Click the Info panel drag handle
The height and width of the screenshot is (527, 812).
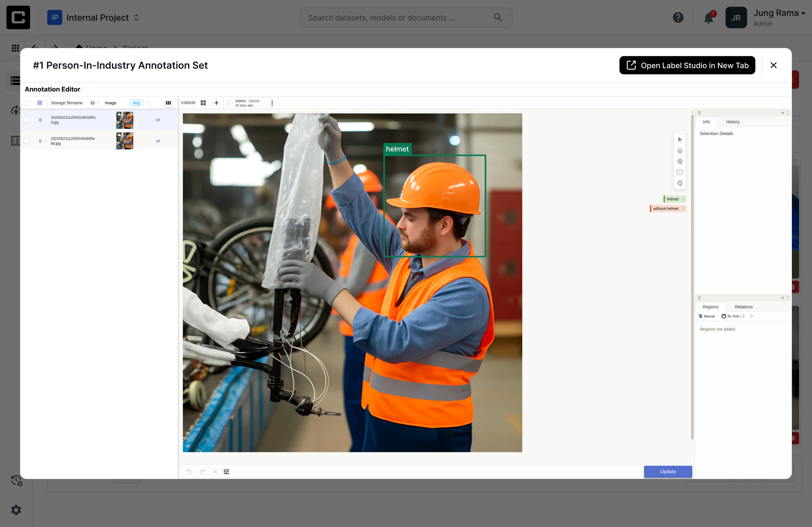(699, 113)
